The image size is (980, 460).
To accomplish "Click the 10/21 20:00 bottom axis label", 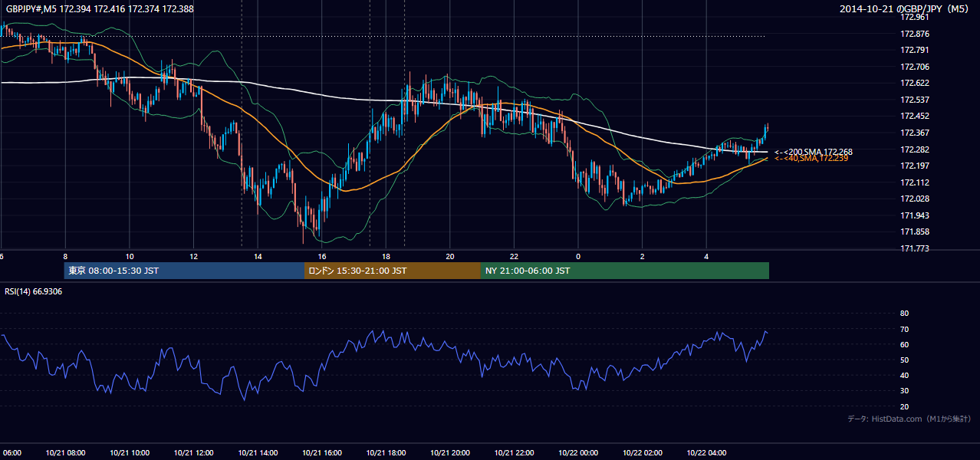I will coord(450,452).
